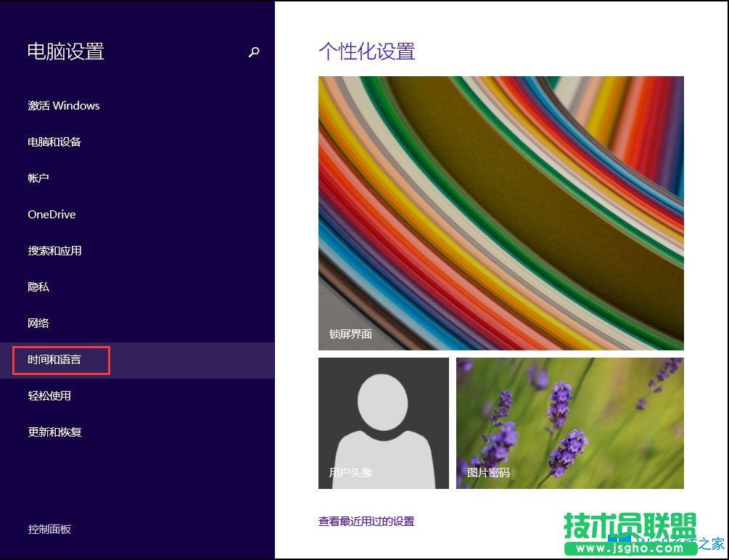The width and height of the screenshot is (729, 560).
Task: Open 网络 network settings
Action: click(38, 323)
